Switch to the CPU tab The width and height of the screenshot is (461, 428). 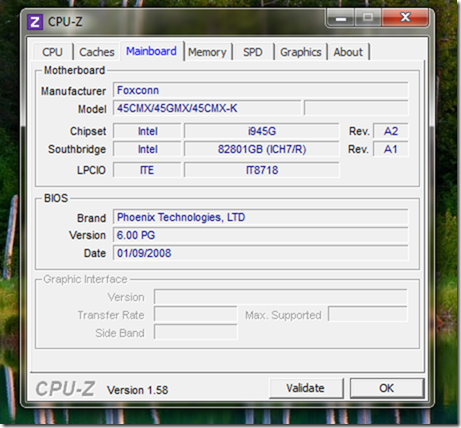[x=53, y=52]
